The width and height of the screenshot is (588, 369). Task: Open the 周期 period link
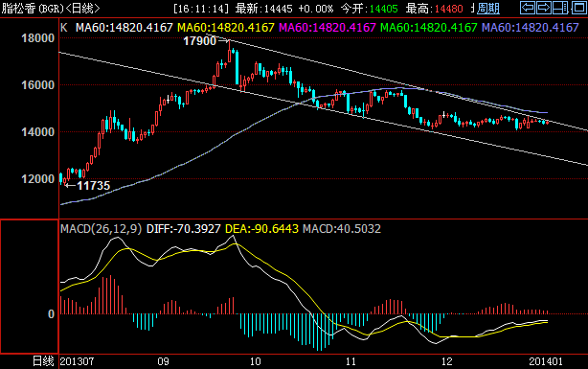pos(488,9)
